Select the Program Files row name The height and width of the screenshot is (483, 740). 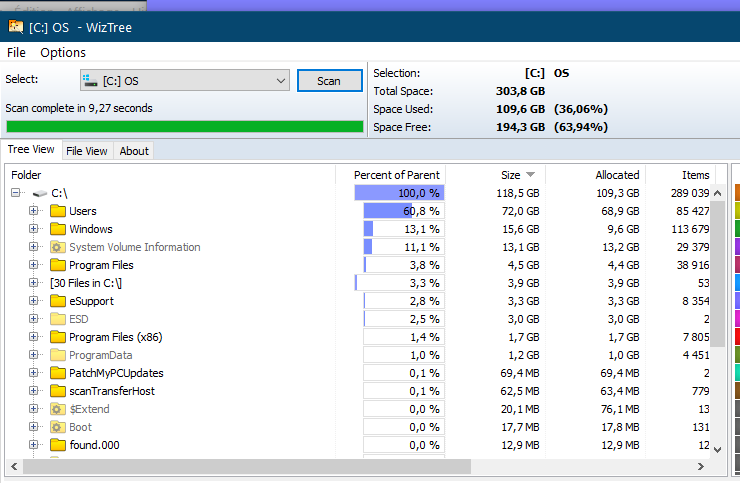click(x=101, y=265)
